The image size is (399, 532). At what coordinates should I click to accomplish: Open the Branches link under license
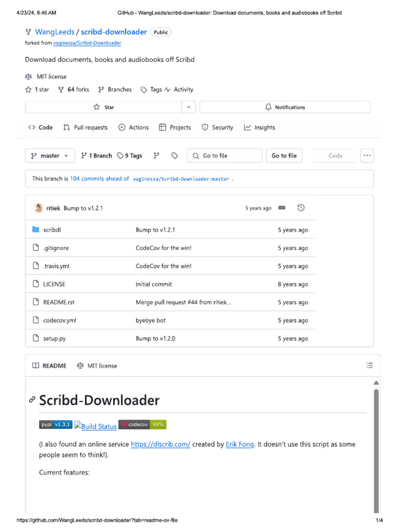[x=115, y=89]
